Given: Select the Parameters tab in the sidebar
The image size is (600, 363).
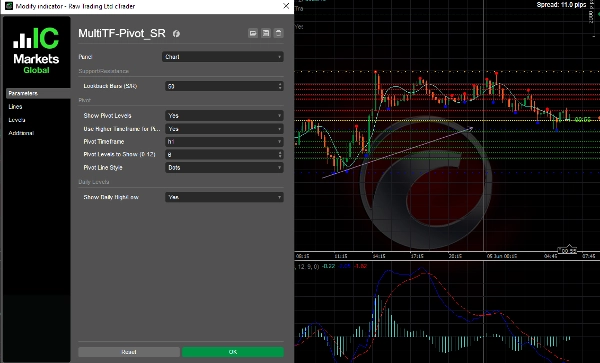Looking at the screenshot, I should 38,93.
